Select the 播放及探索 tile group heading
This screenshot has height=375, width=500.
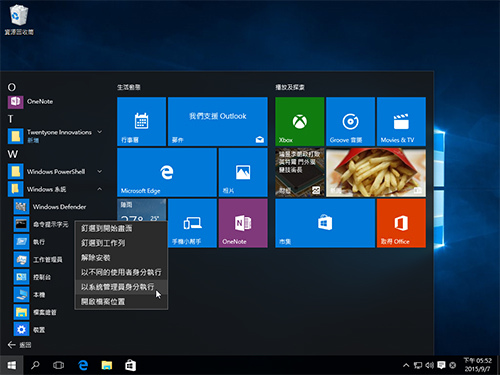pos(290,87)
